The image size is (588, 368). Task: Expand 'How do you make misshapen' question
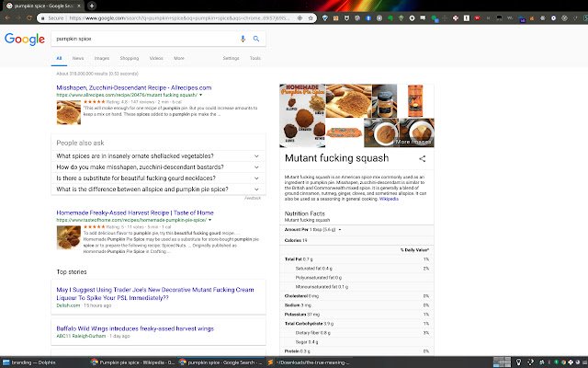point(158,167)
